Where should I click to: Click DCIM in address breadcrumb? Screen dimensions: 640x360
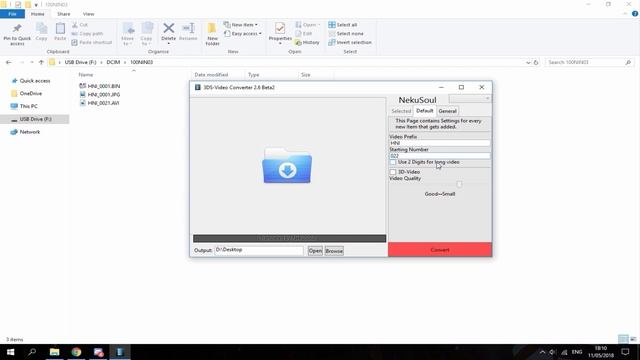pos(113,62)
